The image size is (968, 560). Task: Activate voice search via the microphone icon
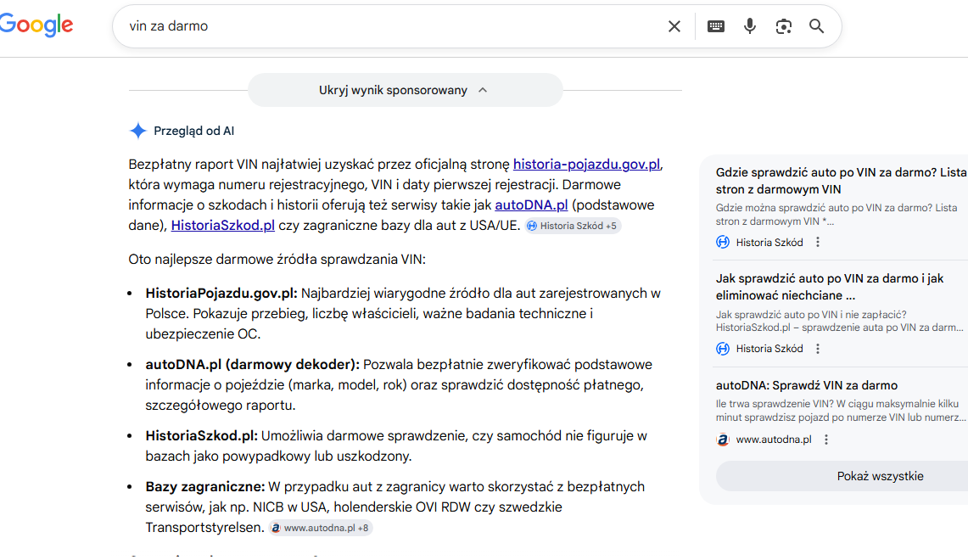coord(750,26)
